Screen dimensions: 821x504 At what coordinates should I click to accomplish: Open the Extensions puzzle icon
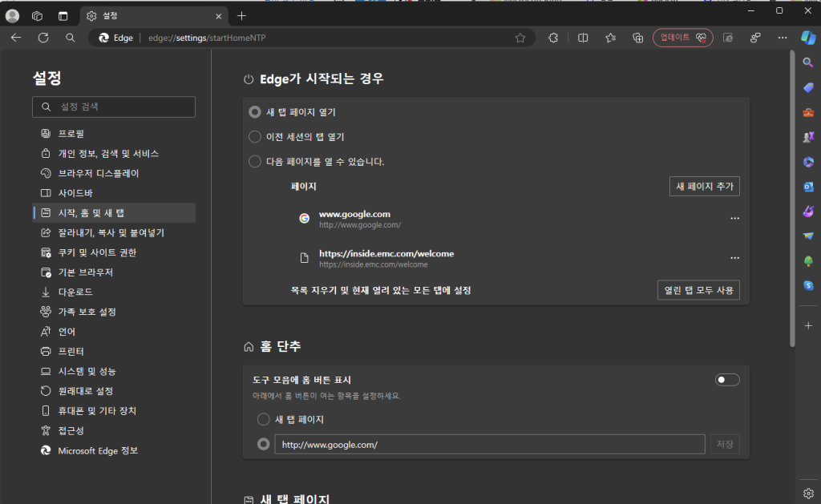tap(553, 38)
